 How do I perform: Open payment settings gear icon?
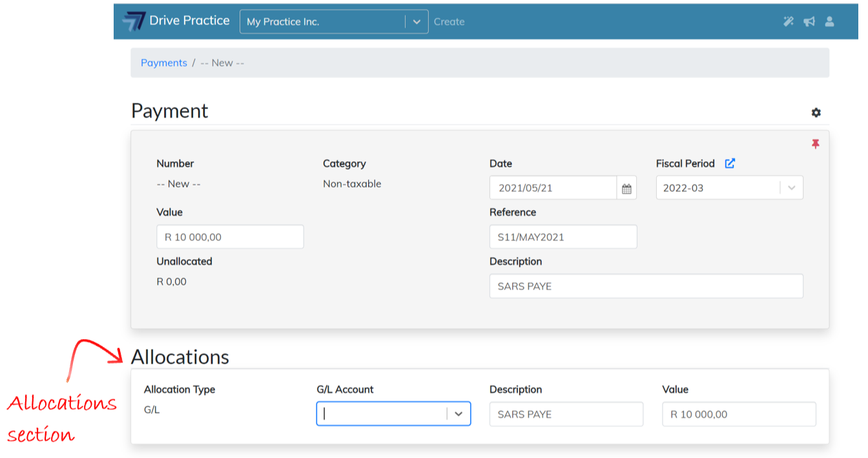816,112
